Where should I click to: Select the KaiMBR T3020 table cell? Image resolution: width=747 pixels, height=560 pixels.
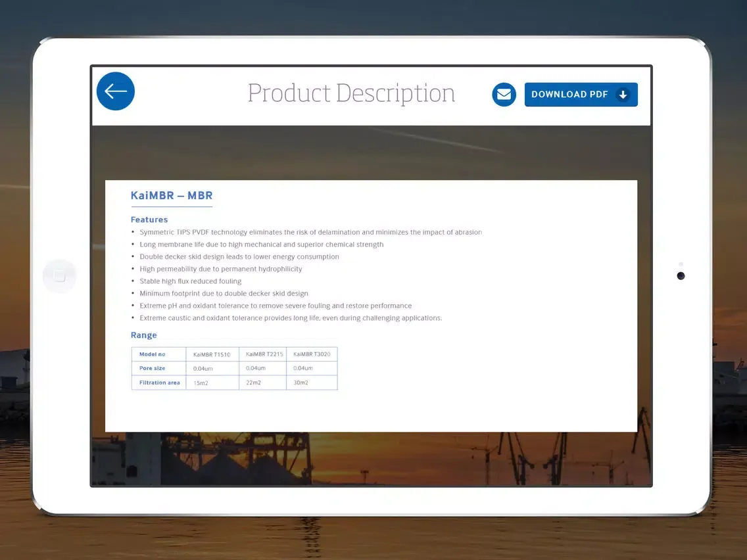[312, 354]
